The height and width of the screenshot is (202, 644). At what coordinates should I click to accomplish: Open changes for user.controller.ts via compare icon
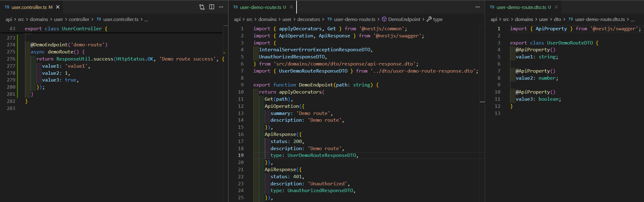(x=202, y=7)
